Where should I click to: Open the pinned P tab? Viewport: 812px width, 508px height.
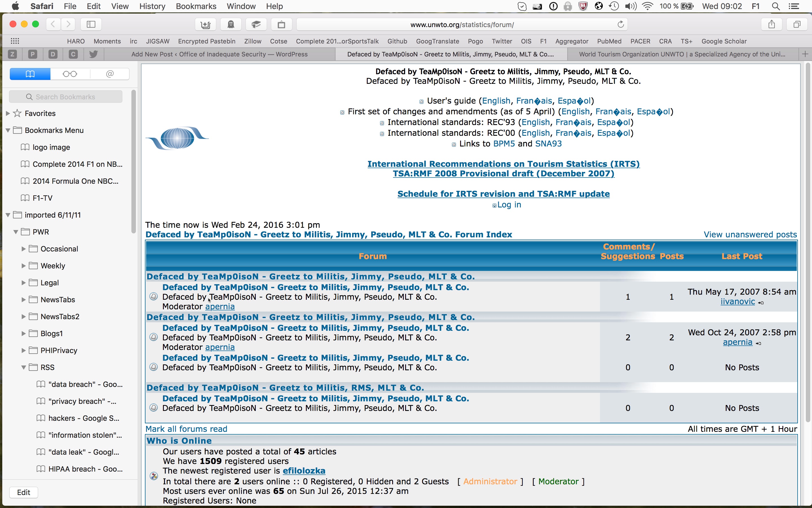click(32, 54)
